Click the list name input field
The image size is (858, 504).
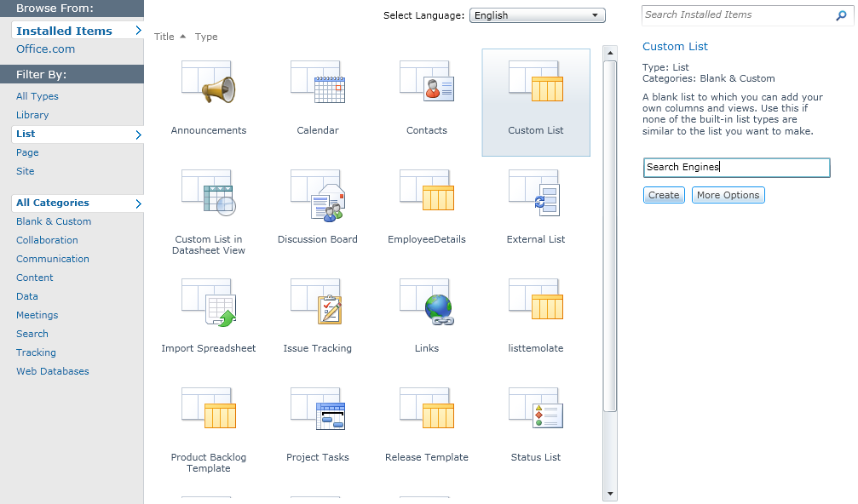point(736,168)
